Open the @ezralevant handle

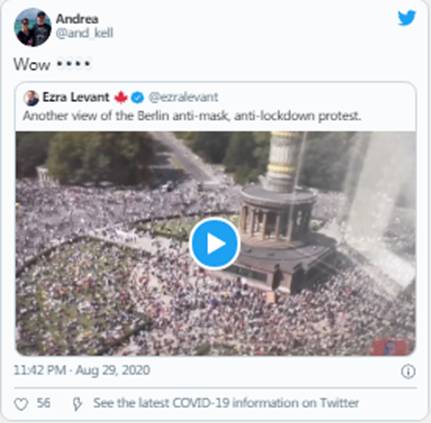click(183, 97)
